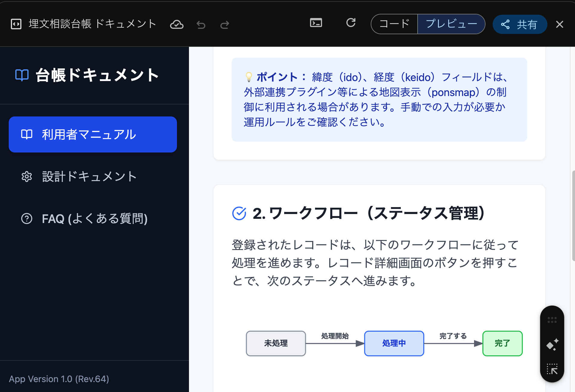
Task: Click the code file icon beside document title
Action: click(16, 24)
